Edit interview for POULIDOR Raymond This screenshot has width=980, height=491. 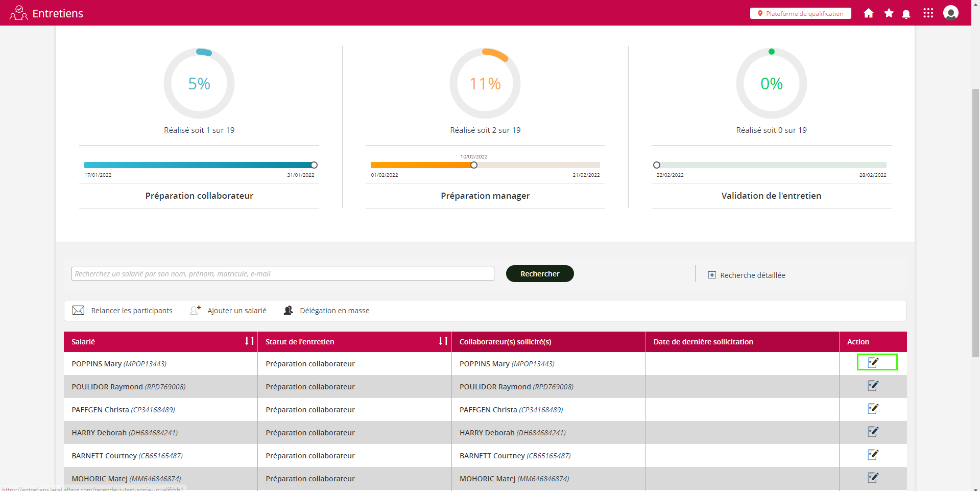click(x=873, y=386)
